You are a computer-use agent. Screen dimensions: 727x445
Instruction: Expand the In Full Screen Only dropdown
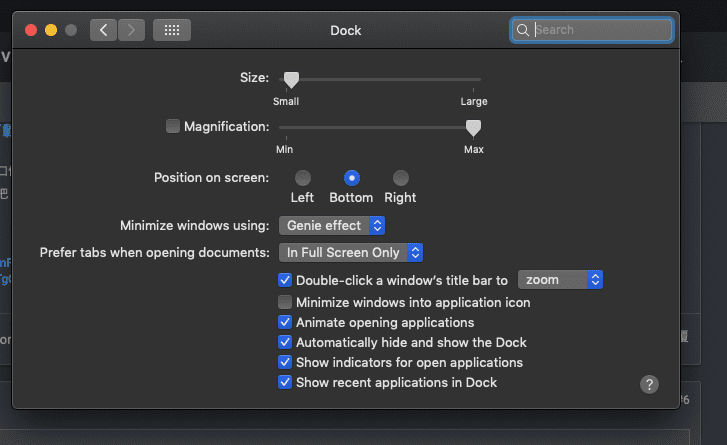click(x=351, y=252)
